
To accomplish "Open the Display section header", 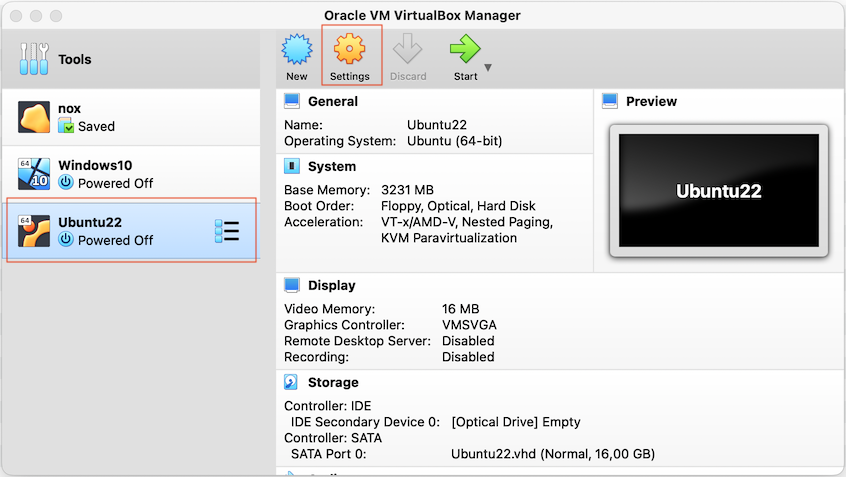I will 331,285.
